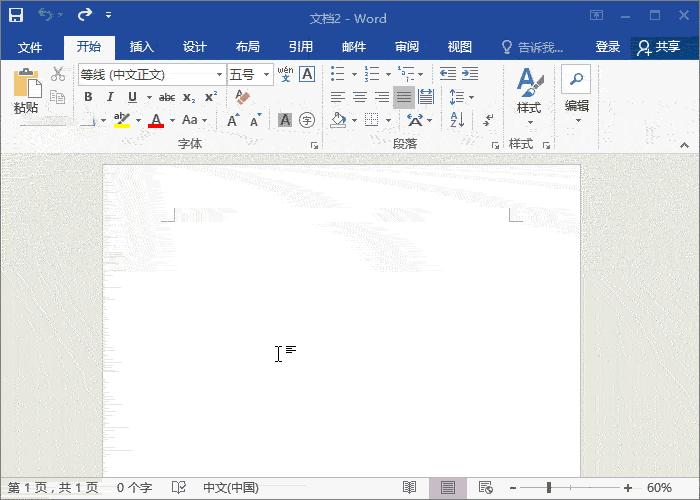Open the Customize Quick Access Toolbar arrow
Image resolution: width=700 pixels, height=500 pixels.
pos(108,15)
